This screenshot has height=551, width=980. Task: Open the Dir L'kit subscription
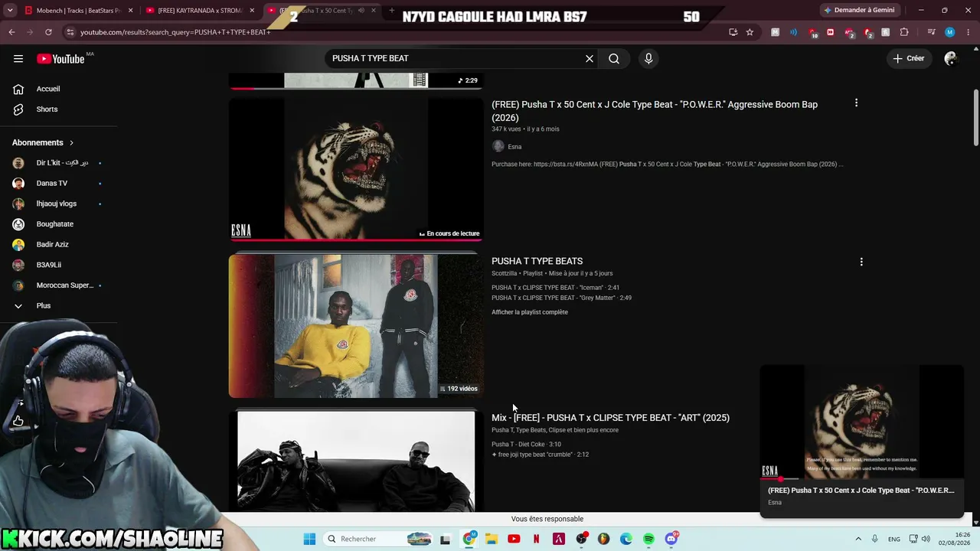tap(59, 163)
